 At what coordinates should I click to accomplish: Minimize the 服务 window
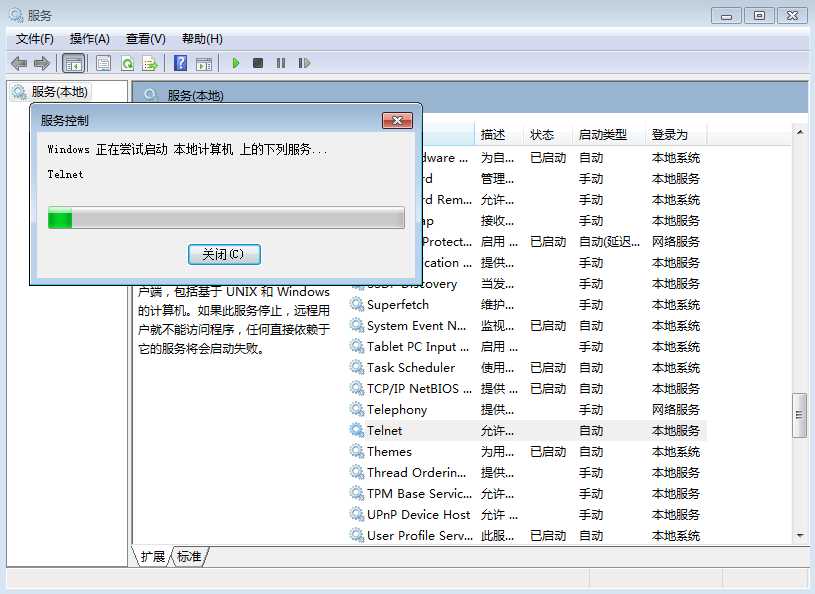(726, 16)
